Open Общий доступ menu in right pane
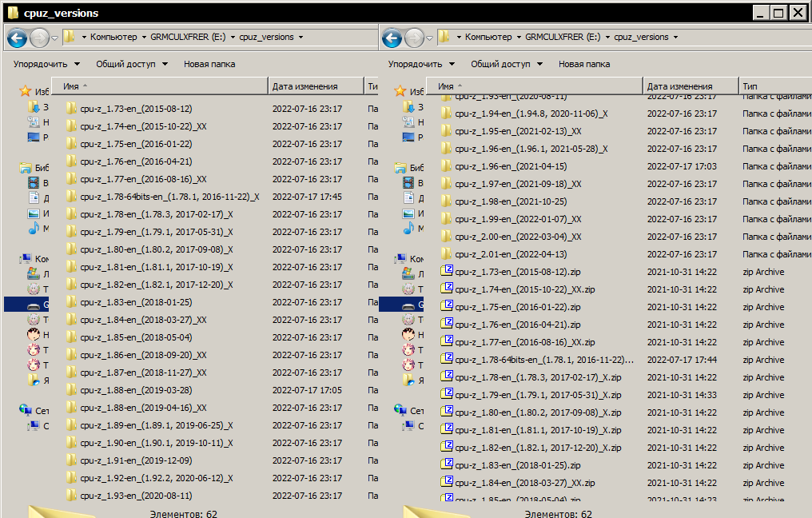Viewport: 812px width, 518px height. pyautogui.click(x=507, y=64)
